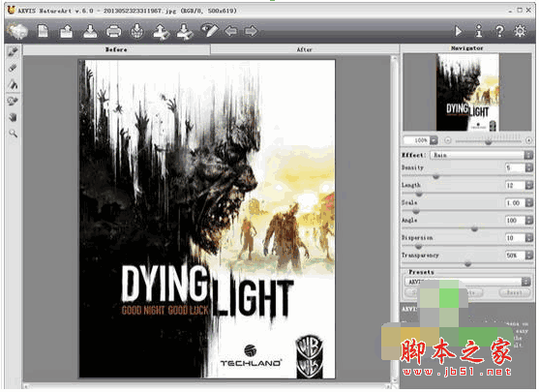Screen dimensions: 539x392
Task: Open the Presets dropdown list
Action: pos(468,282)
